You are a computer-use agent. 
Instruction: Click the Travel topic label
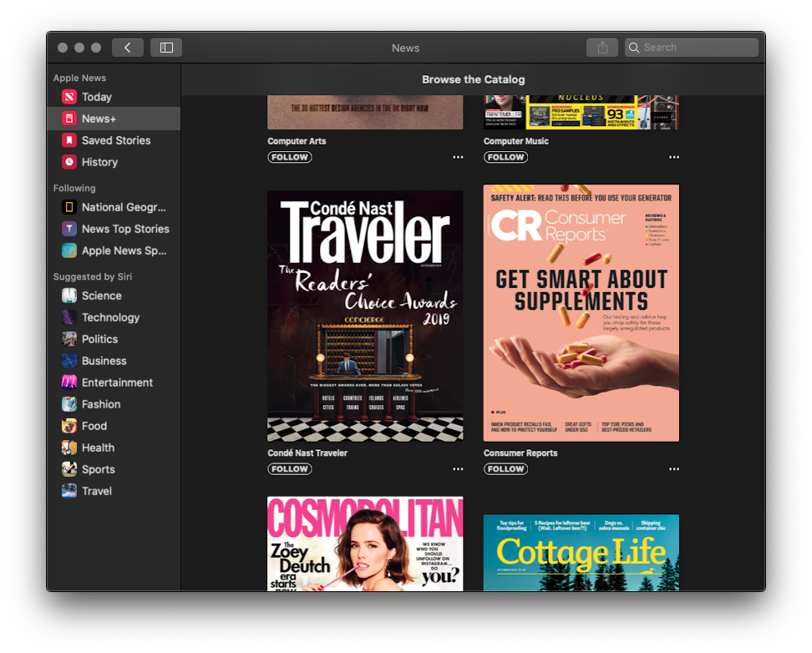[x=97, y=492]
